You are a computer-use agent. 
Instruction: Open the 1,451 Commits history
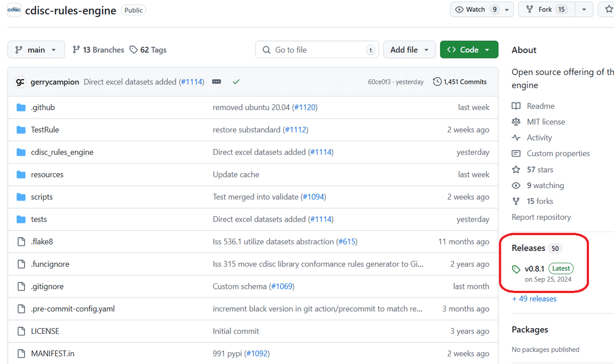(x=459, y=82)
